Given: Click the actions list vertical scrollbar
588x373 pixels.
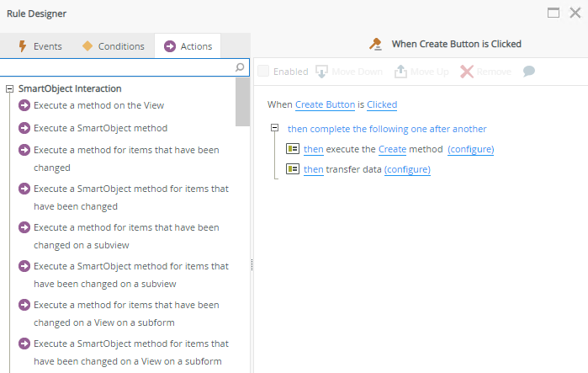Looking at the screenshot, I should [x=242, y=101].
